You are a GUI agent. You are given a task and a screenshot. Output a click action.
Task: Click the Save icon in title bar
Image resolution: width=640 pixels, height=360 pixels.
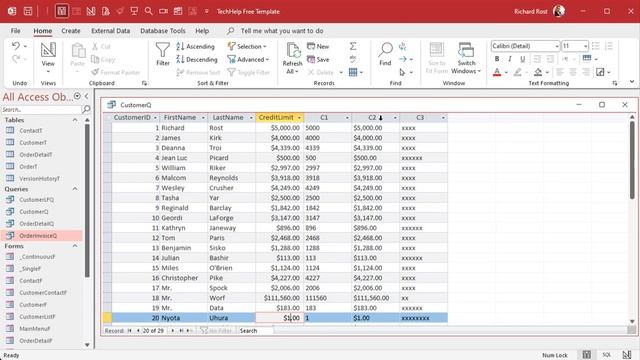28,11
